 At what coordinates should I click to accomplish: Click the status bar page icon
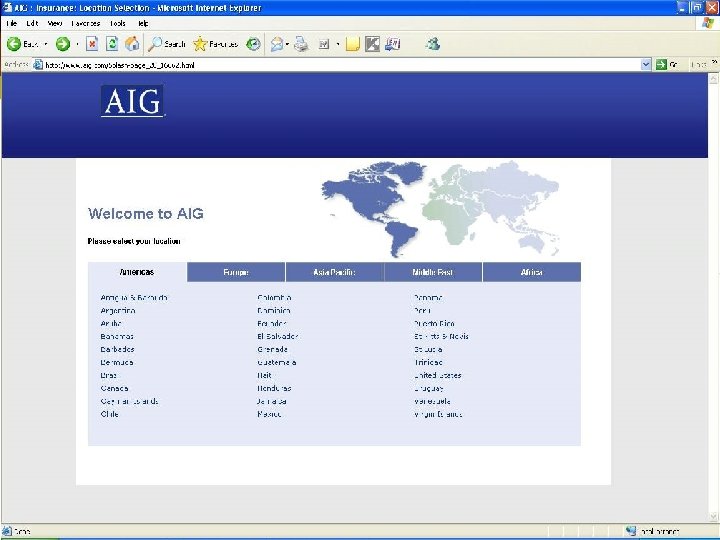click(6, 531)
